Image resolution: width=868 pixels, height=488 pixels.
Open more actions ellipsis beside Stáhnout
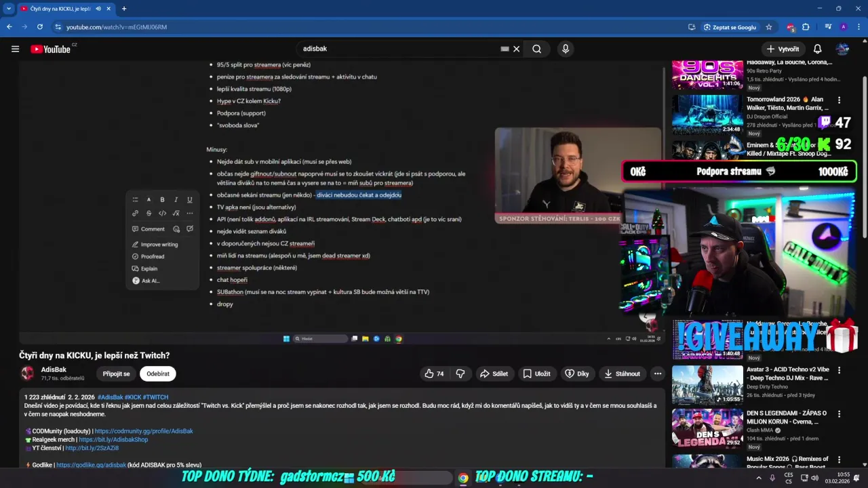[657, 373]
